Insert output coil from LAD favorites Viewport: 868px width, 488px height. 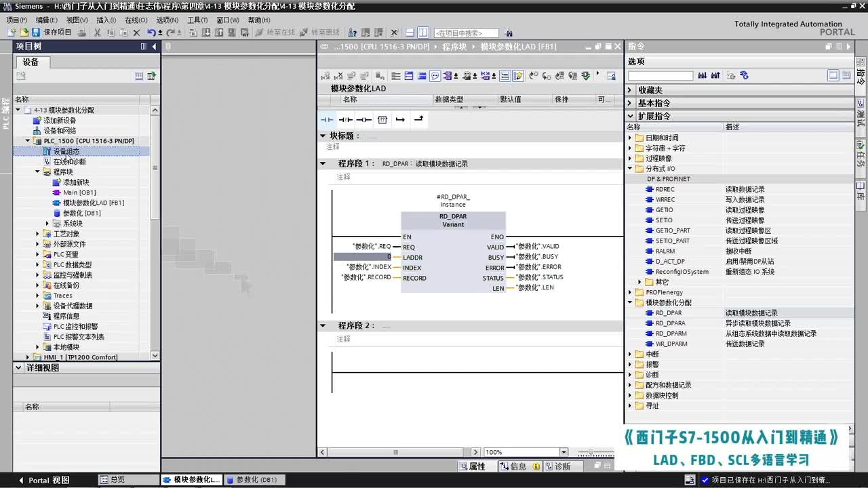[x=363, y=120]
